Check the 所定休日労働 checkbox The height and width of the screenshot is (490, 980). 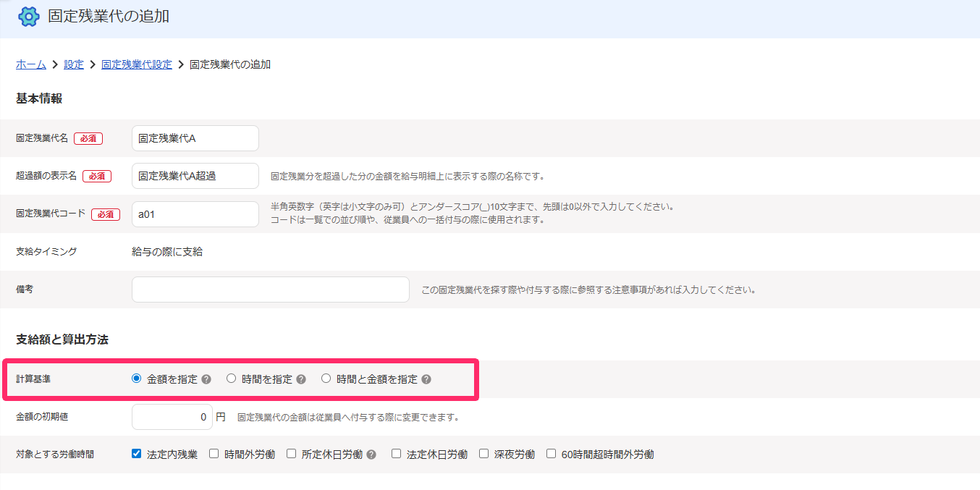292,454
